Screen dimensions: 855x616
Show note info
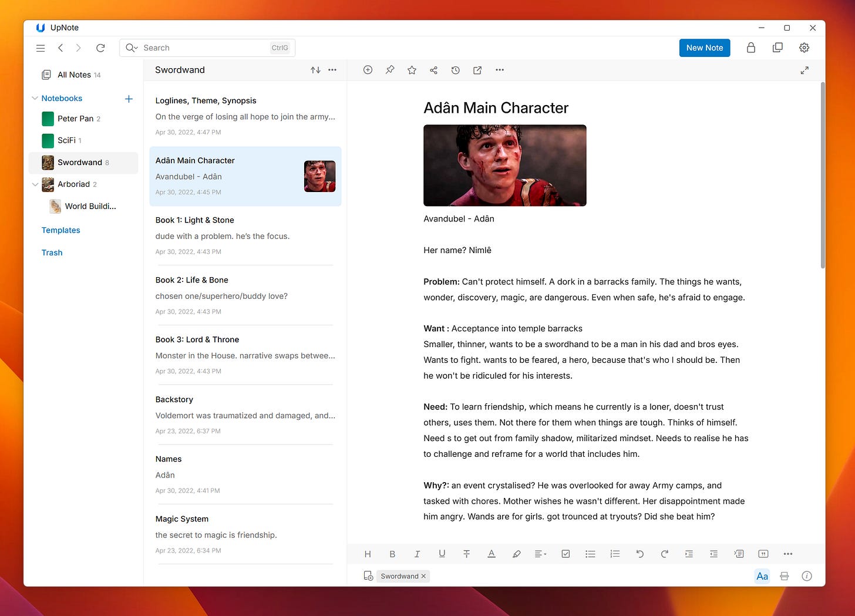coord(807,576)
